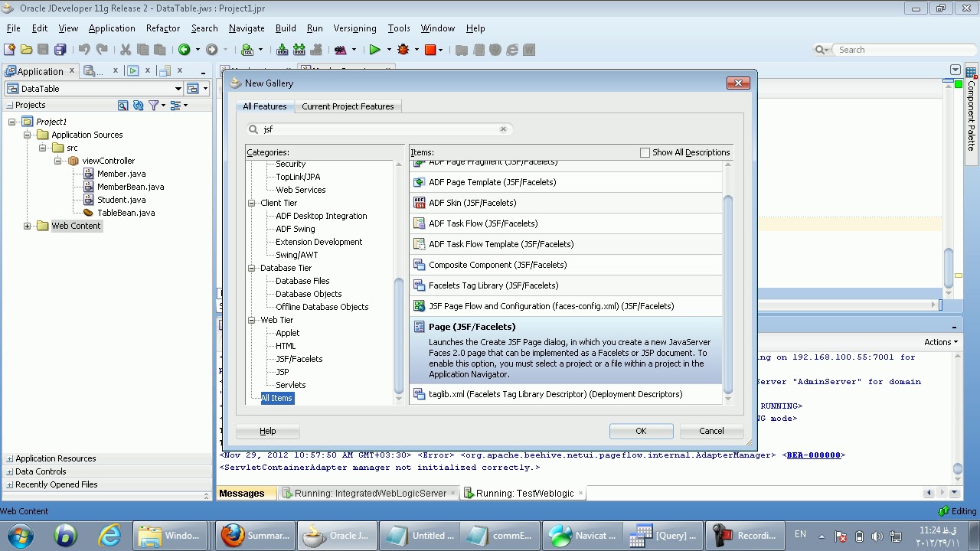
Task: Click the SQL worksheet toolbar icon
Action: [x=247, y=50]
